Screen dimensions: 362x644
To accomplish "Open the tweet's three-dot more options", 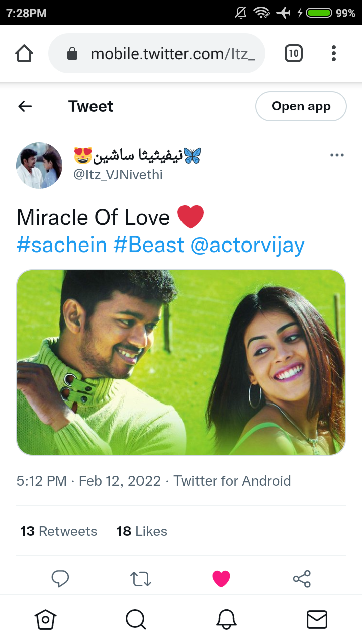I will [x=337, y=155].
